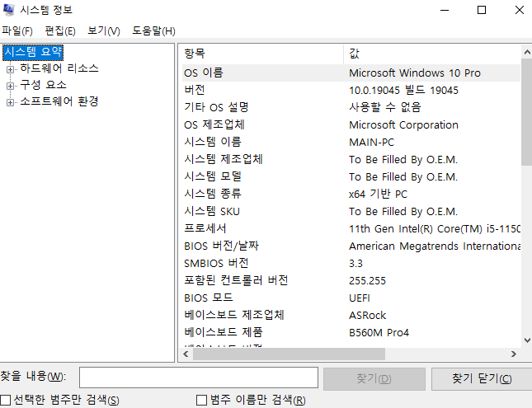The height and width of the screenshot is (408, 532).
Task: Click value Microsoft Corporation
Action: [403, 124]
